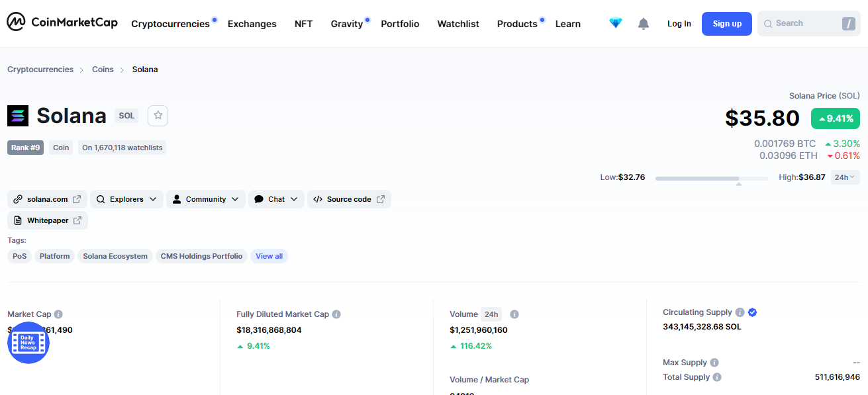Show Fully Diluted Market Cap info icon
This screenshot has width=868, height=395.
[336, 314]
